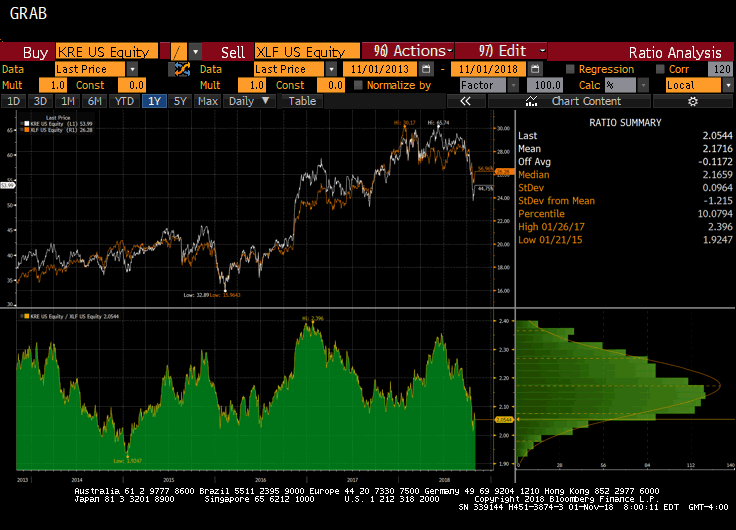Click the Last value 2.0544
This screenshot has height=530, width=736.
pos(717,136)
